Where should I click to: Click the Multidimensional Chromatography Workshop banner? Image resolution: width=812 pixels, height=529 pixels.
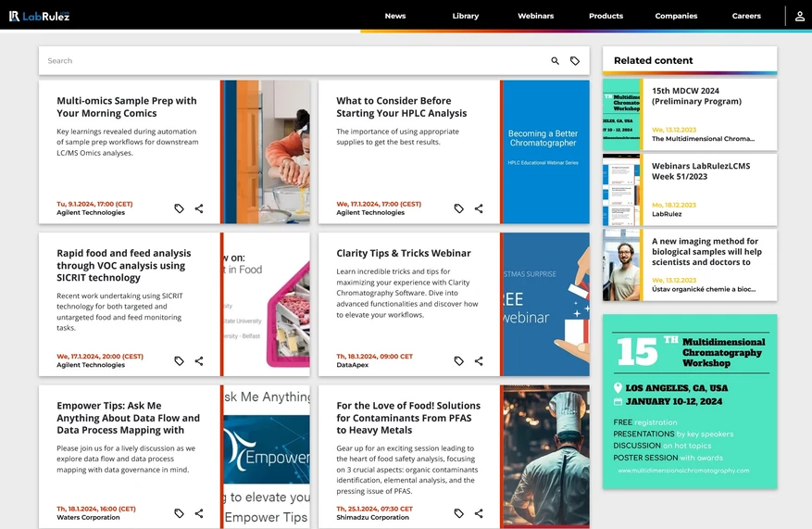(x=690, y=401)
